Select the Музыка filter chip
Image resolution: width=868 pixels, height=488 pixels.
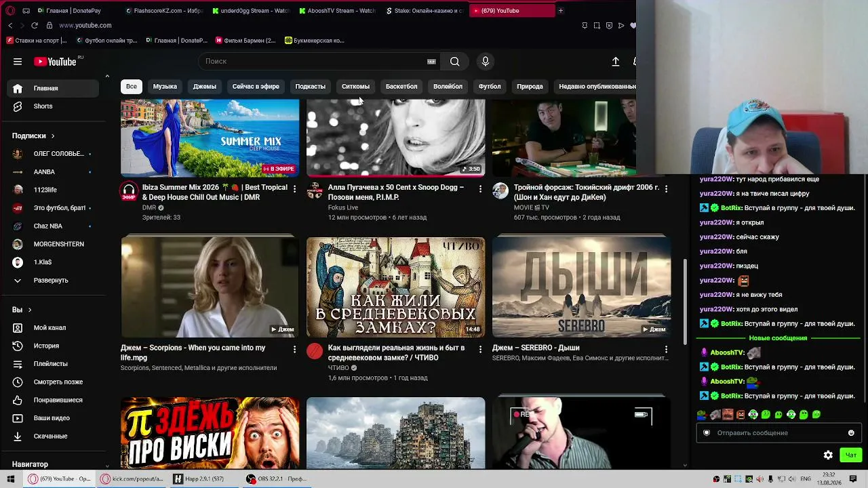tap(165, 87)
